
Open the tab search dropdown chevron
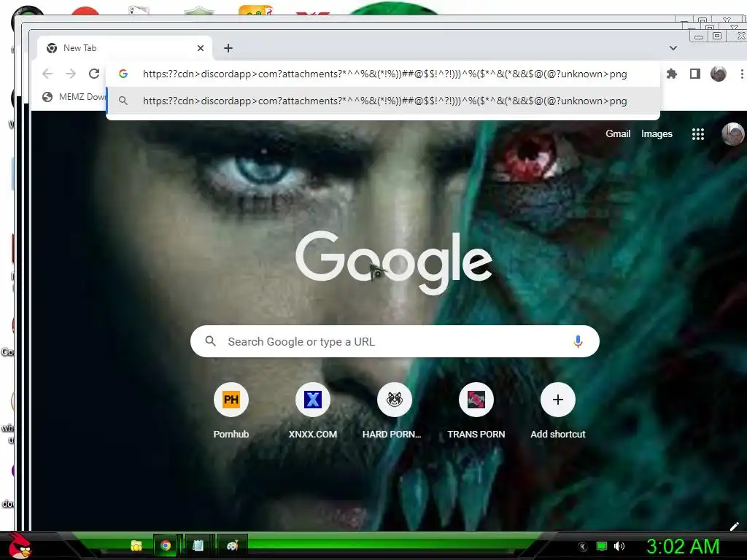tap(673, 48)
